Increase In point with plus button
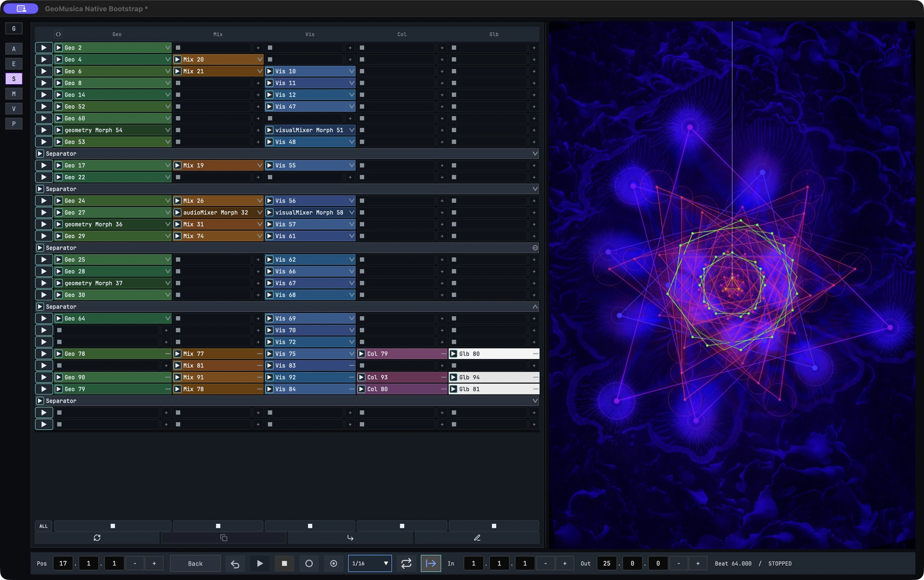Viewport: 924px width, 580px height. tap(565, 563)
